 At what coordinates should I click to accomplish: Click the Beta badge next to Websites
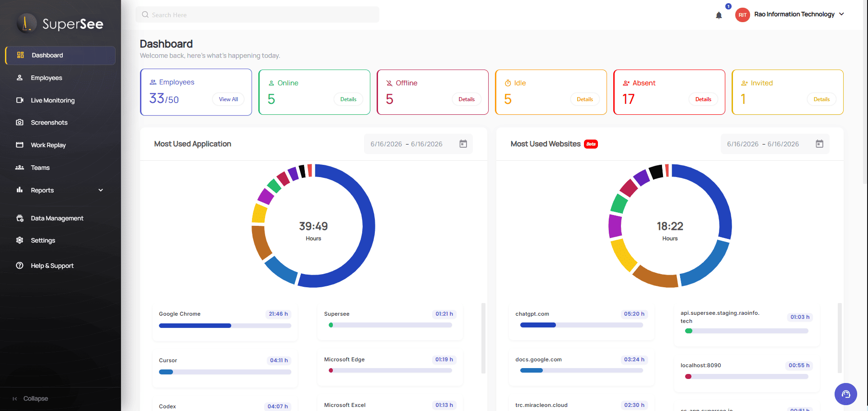(x=591, y=144)
